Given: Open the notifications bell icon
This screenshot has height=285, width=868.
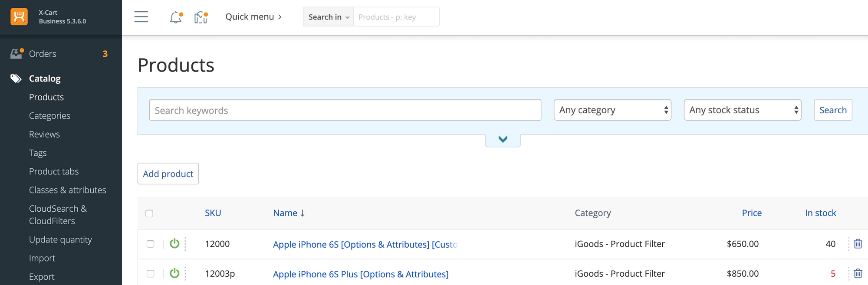Looking at the screenshot, I should click(x=176, y=17).
